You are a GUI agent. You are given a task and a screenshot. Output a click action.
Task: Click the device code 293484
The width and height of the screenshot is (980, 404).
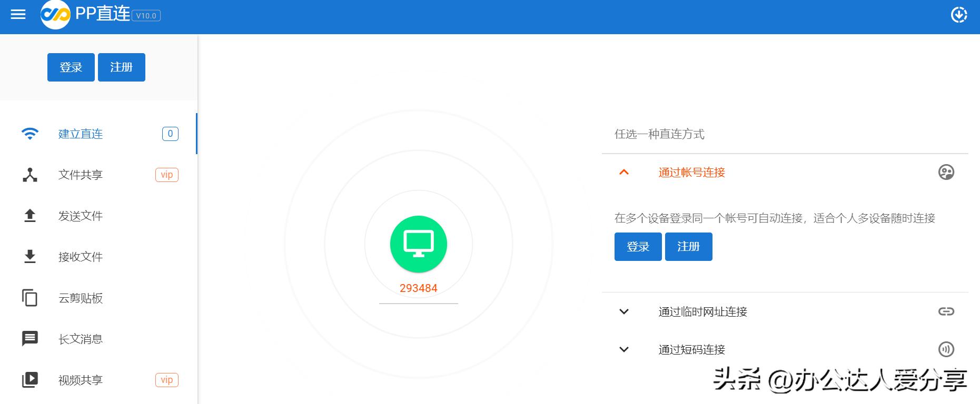419,288
